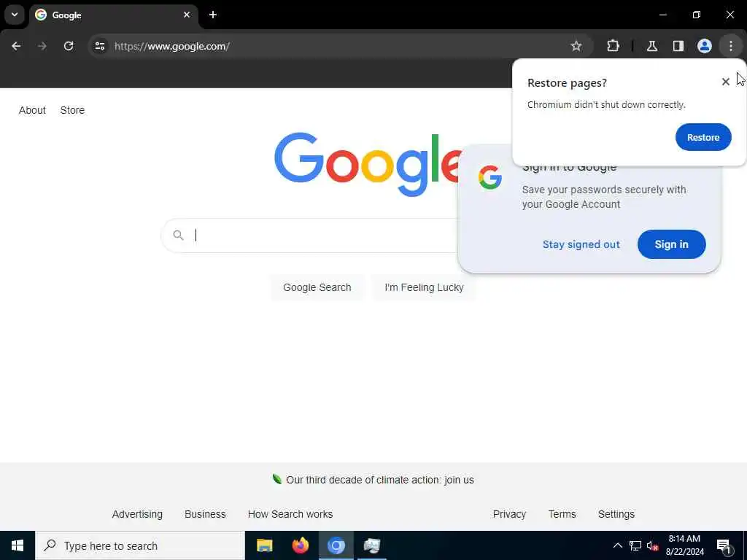
Task: Open the Store link
Action: point(72,110)
